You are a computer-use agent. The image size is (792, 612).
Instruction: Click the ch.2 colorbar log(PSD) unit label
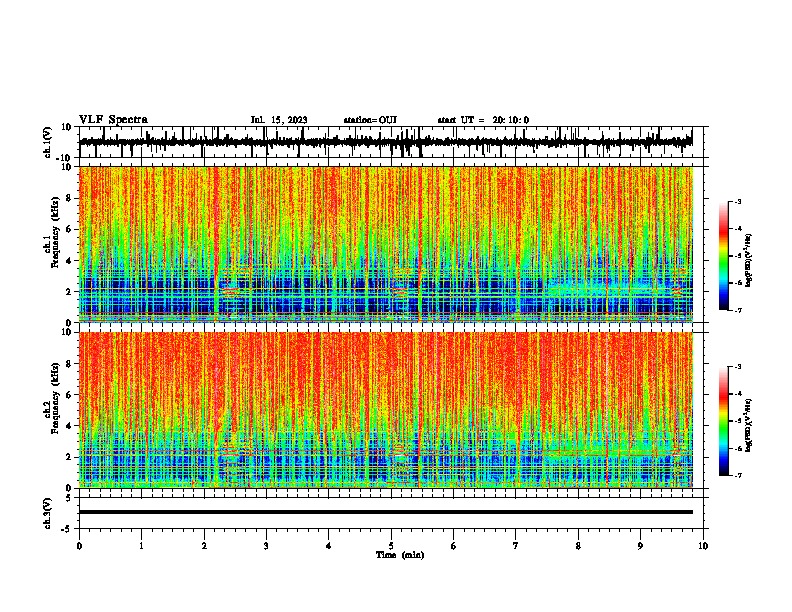click(749, 426)
